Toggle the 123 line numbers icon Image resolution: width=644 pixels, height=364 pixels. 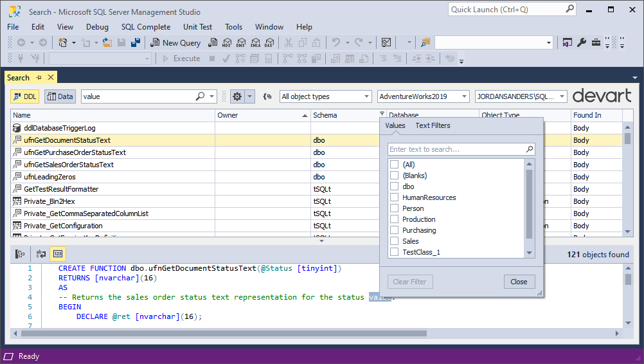point(58,254)
